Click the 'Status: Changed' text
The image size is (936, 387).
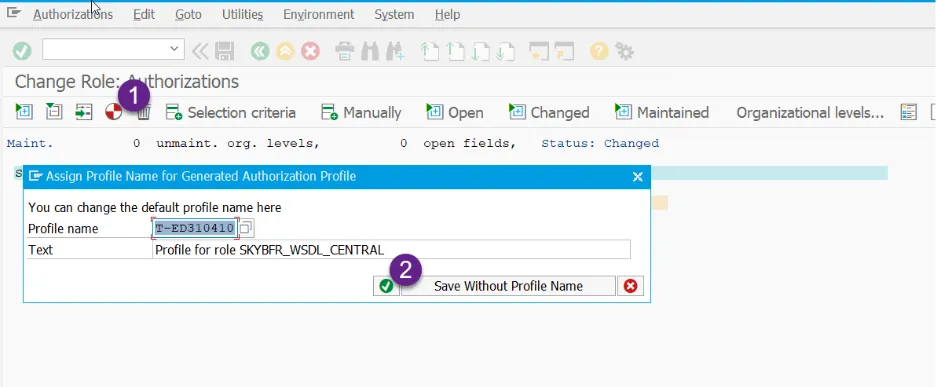click(x=600, y=143)
